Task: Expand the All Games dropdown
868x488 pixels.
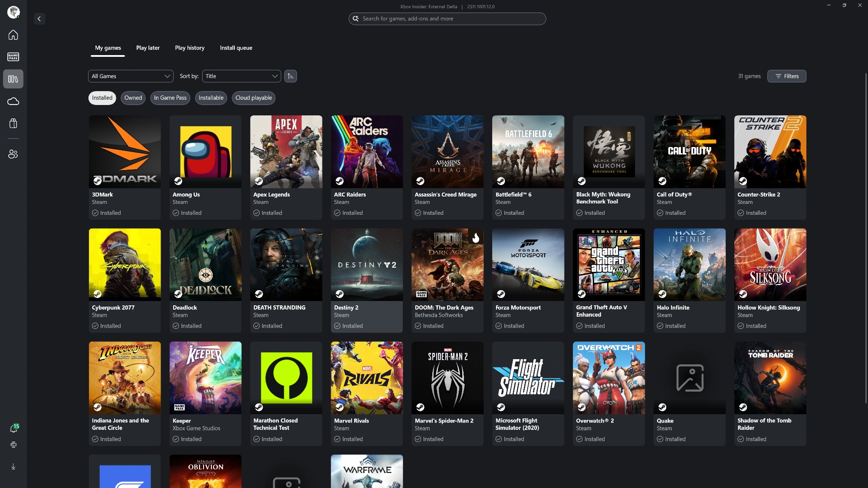Action: (x=131, y=76)
